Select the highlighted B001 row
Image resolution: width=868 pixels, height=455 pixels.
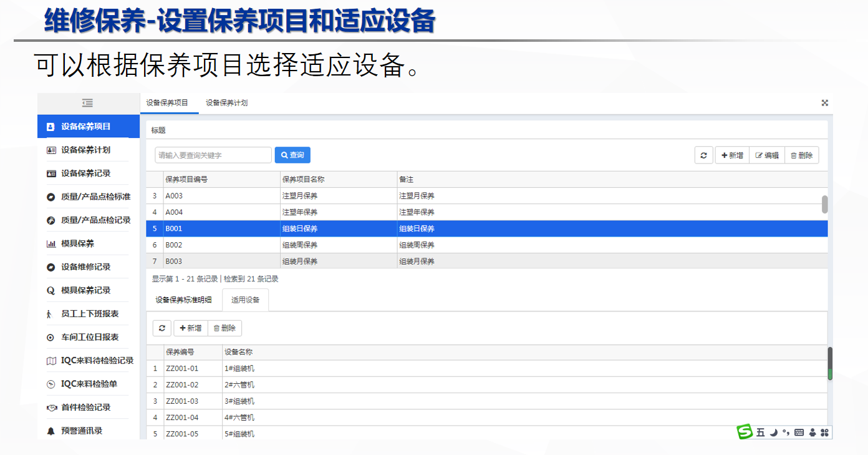(x=487, y=228)
